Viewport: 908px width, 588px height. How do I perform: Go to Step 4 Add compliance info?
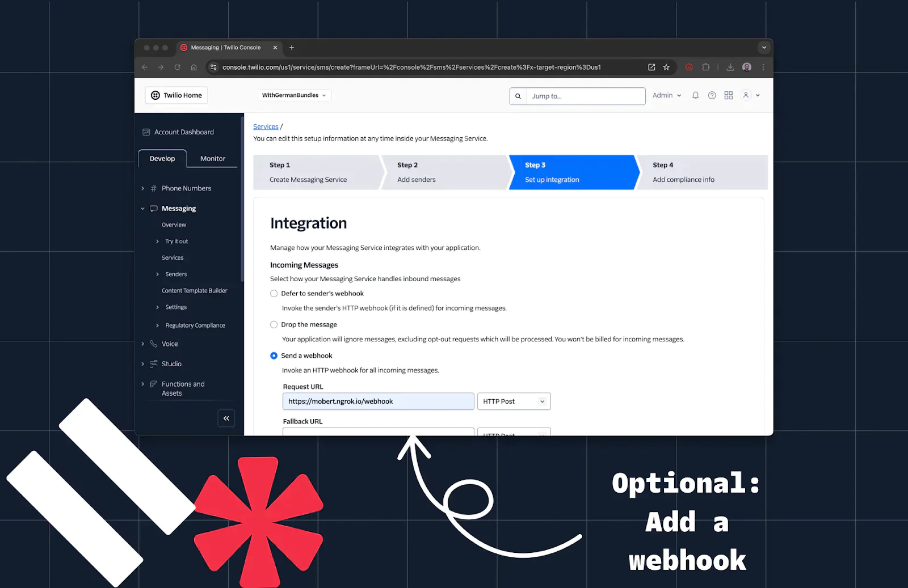(701, 172)
